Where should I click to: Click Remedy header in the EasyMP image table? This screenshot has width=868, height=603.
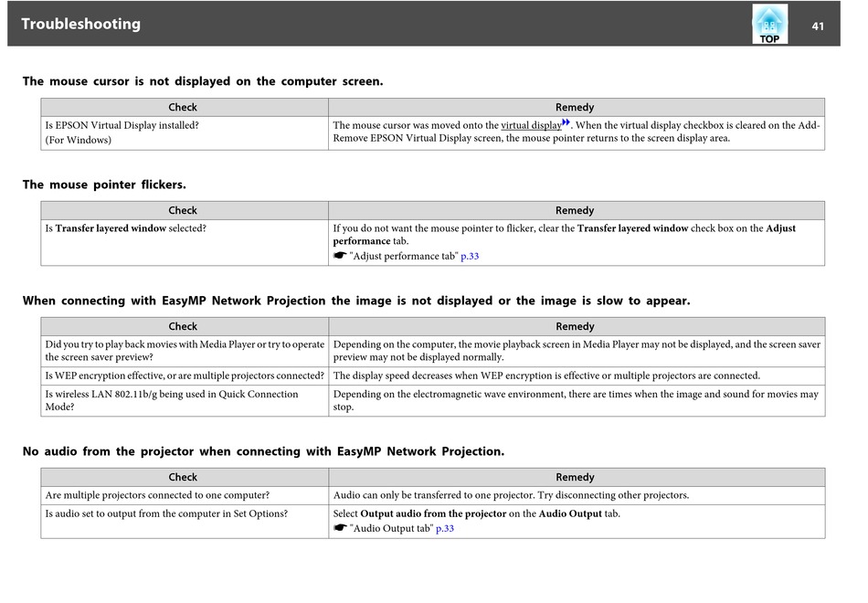(577, 327)
